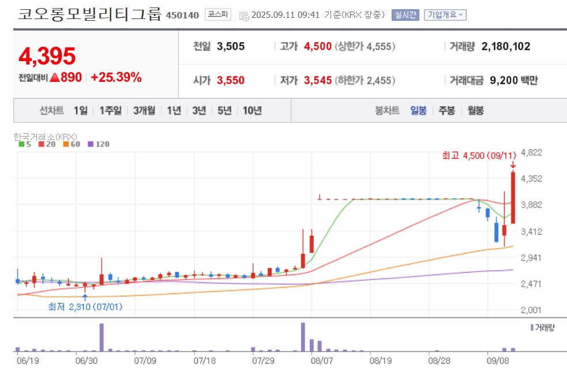Image resolution: width=567 pixels, height=392 pixels.
Task: Click the green 5-day moving average legend
Action: click(25, 144)
